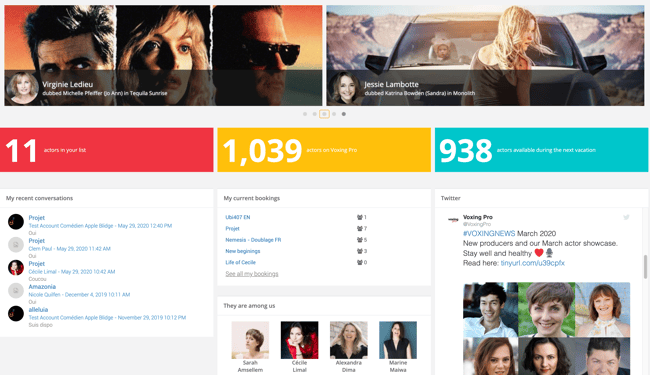Select the first carousel dot
650x375 pixels.
pos(305,114)
